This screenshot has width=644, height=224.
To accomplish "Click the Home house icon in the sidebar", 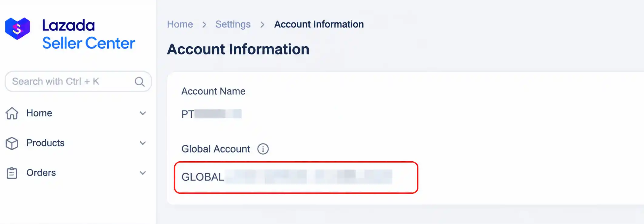I will click(12, 113).
